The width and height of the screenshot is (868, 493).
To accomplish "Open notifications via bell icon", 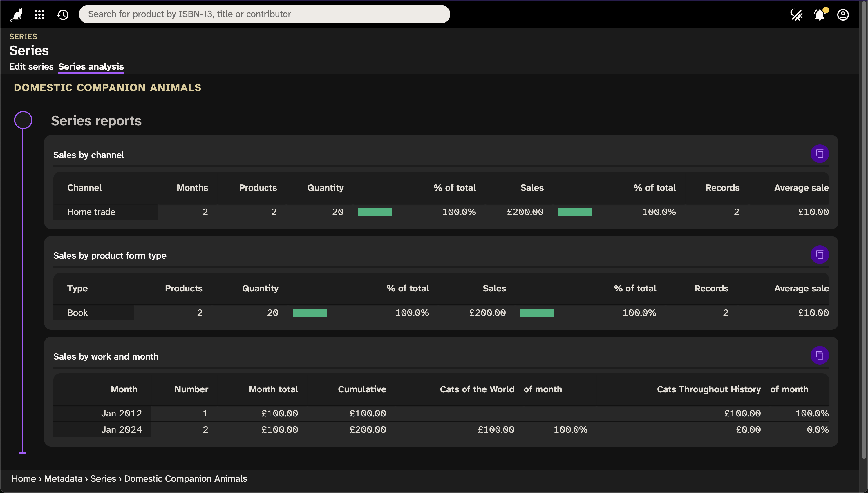I will pyautogui.click(x=819, y=14).
